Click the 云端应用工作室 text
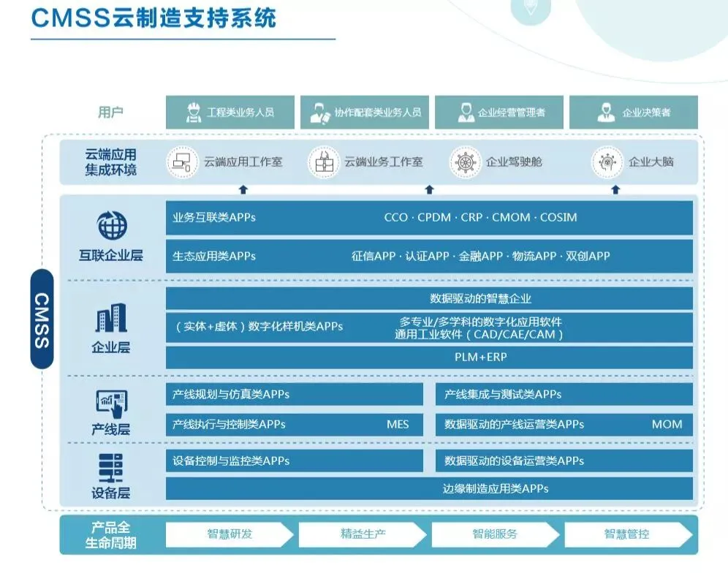 243,162
